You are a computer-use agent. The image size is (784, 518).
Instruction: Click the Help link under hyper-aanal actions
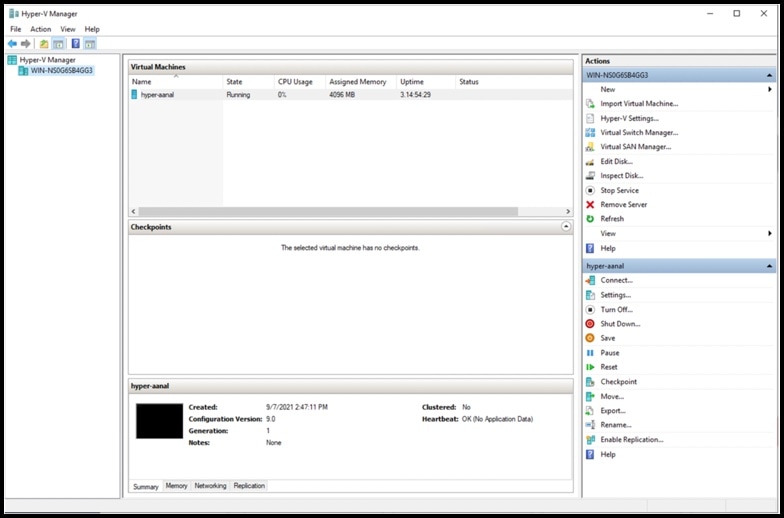tap(608, 454)
